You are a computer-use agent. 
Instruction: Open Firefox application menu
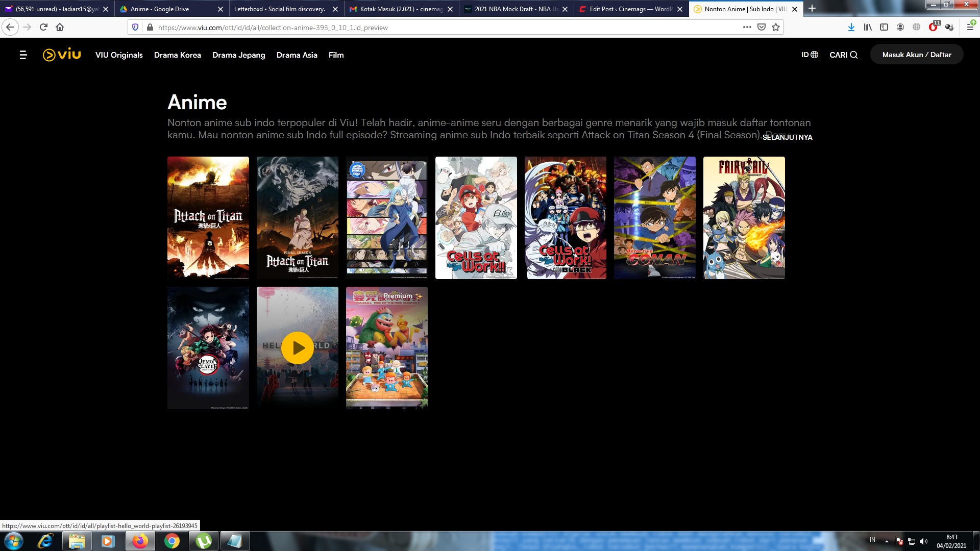[970, 27]
